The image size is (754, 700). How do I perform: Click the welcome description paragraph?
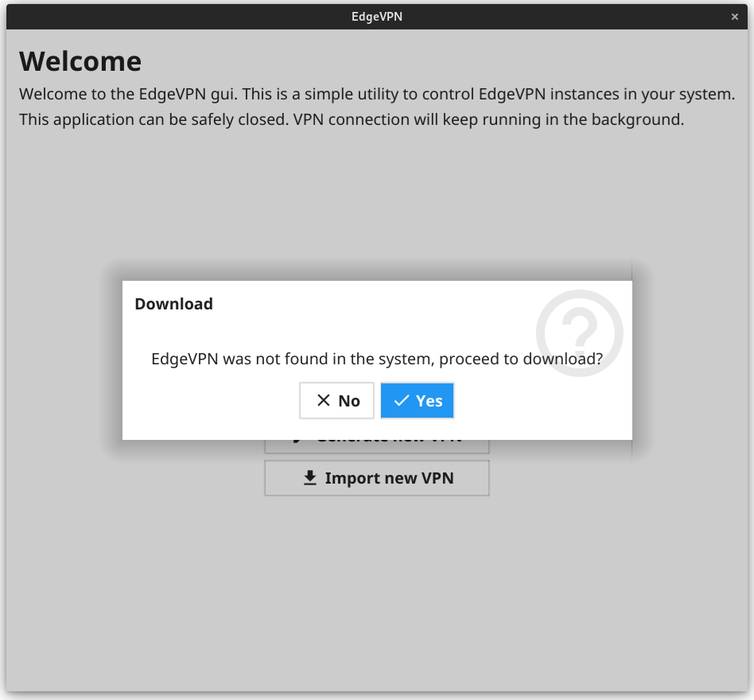(377, 106)
